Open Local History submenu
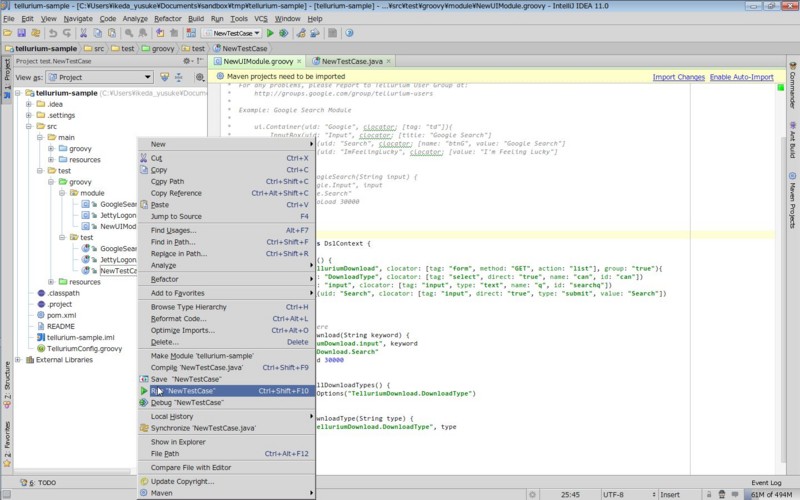Viewport: 800px width, 500px height. 227,416
